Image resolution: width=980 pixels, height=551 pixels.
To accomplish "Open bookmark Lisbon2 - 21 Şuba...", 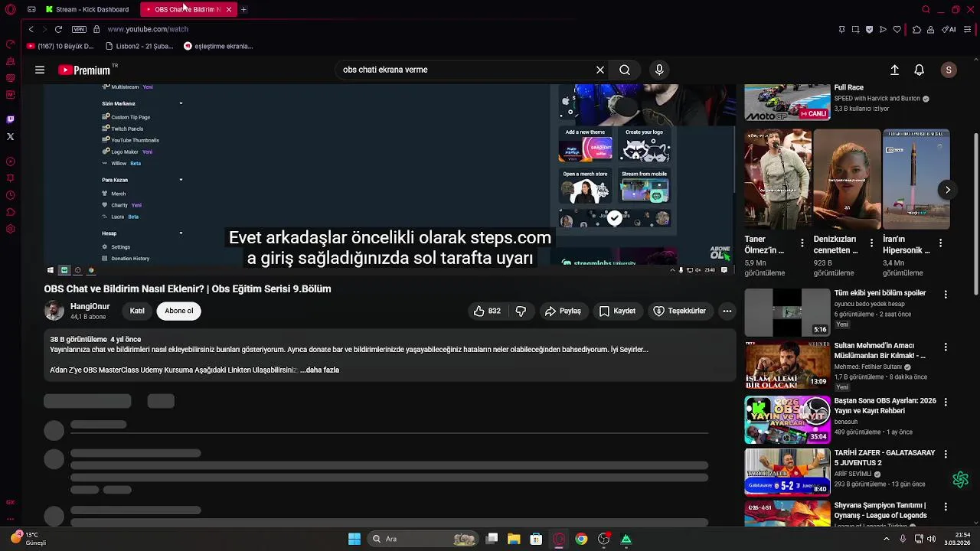I will tap(139, 46).
